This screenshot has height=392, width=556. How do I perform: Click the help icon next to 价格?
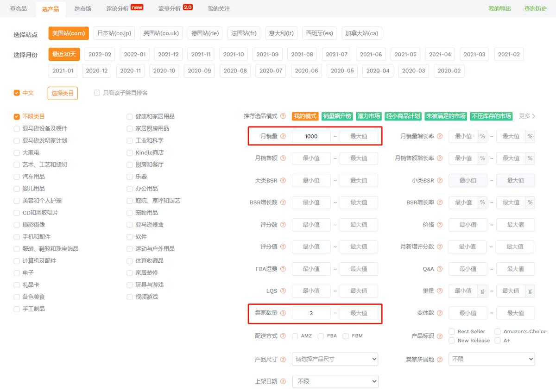[x=439, y=224]
